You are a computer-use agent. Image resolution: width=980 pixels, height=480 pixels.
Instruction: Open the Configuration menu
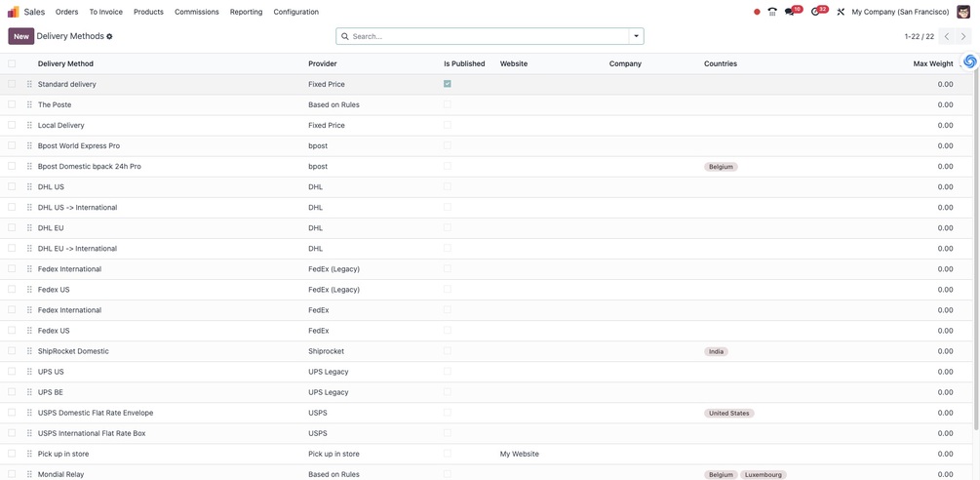pyautogui.click(x=295, y=12)
